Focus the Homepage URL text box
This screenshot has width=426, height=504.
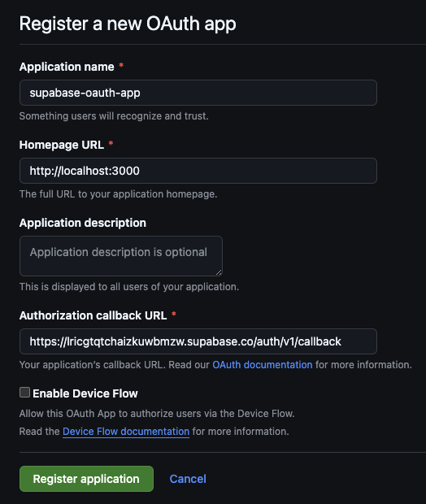pyautogui.click(x=198, y=171)
